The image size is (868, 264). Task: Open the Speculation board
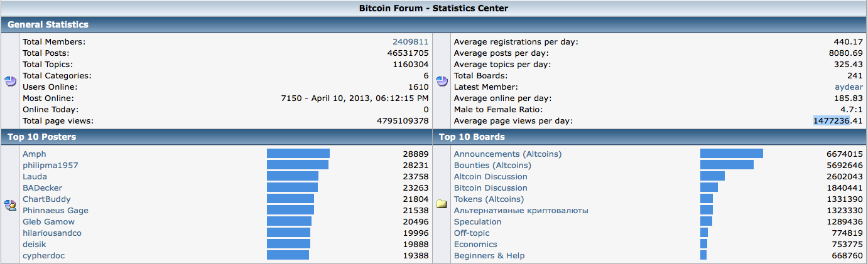point(478,222)
